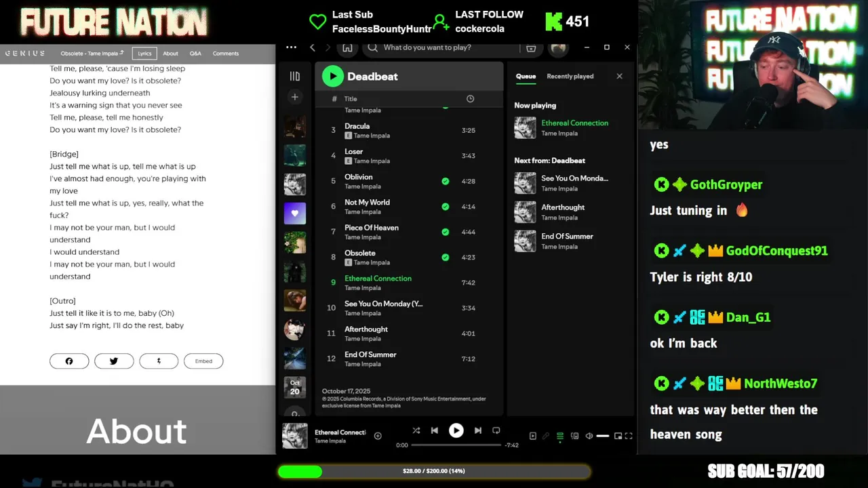868x488 pixels.
Task: Show lyrics with the microphone icon
Action: pos(546,436)
